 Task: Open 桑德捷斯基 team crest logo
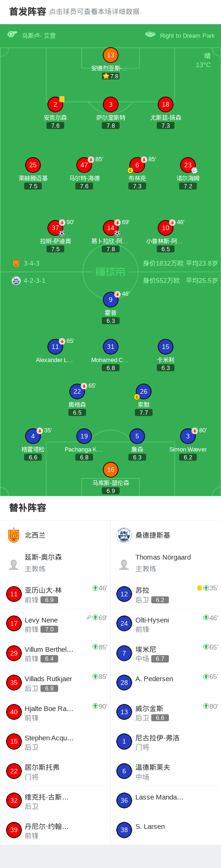[124, 535]
